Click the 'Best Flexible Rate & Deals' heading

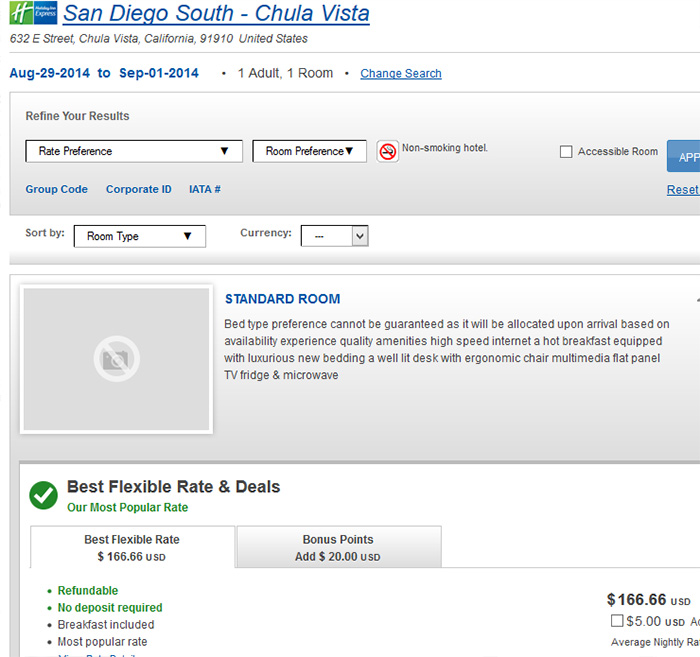174,487
